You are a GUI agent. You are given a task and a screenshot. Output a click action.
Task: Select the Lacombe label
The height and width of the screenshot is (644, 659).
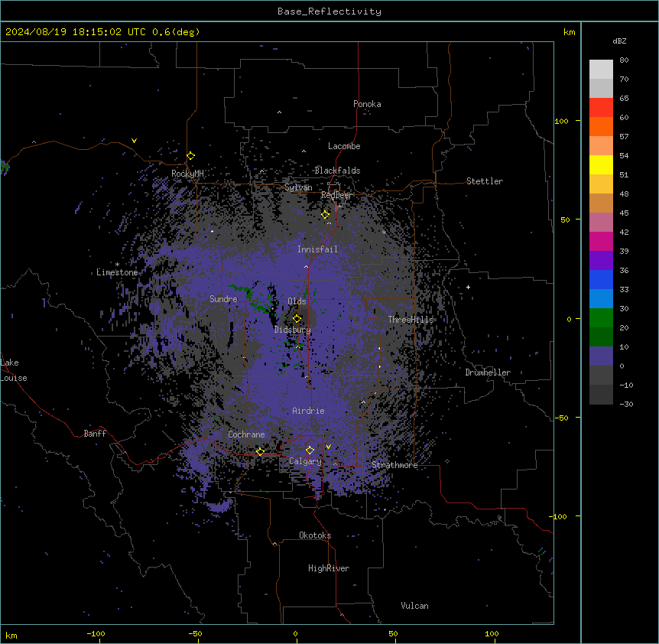point(344,146)
